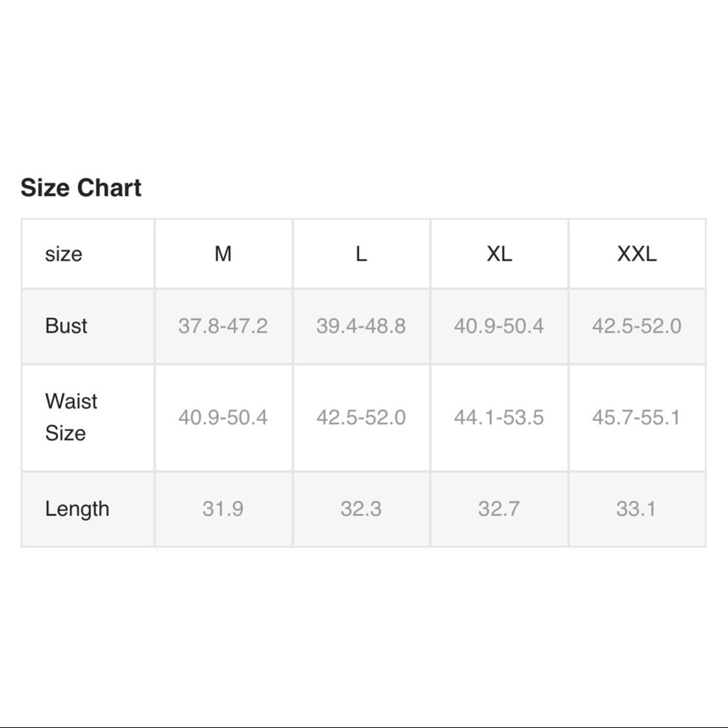Click the Length row label
Viewport: 728px width, 728px height.
click(77, 508)
